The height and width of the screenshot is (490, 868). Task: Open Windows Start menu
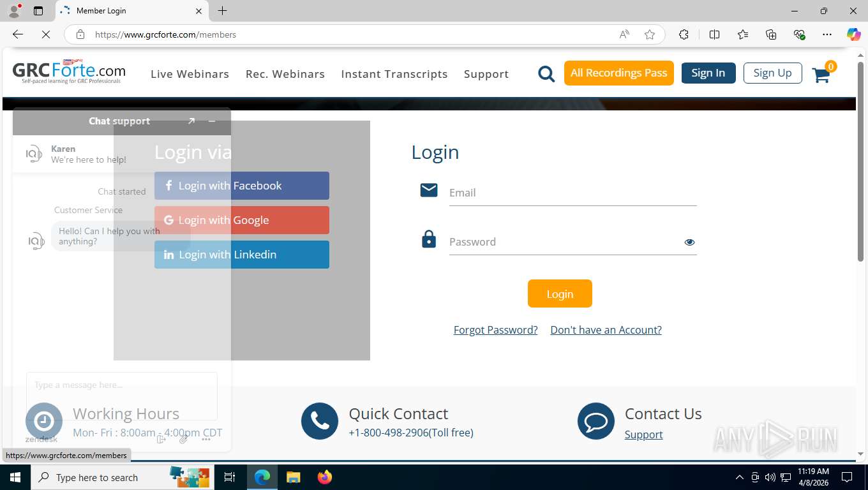coord(15,477)
